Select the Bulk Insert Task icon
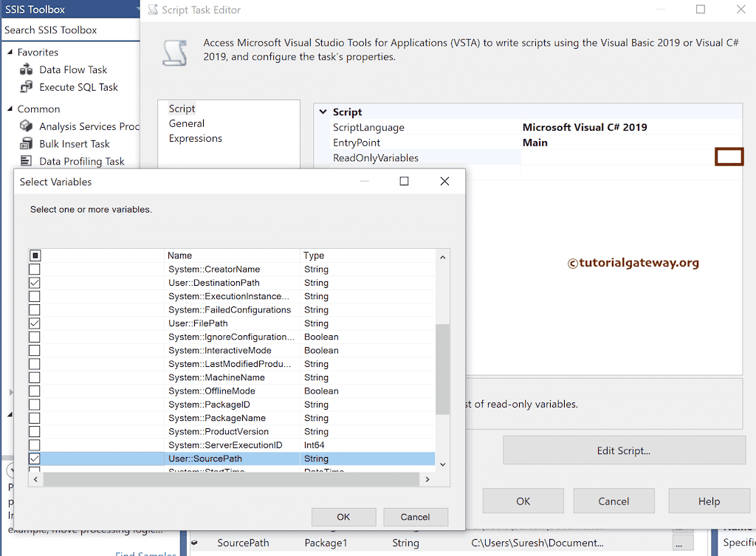The height and width of the screenshot is (556, 756). [26, 144]
